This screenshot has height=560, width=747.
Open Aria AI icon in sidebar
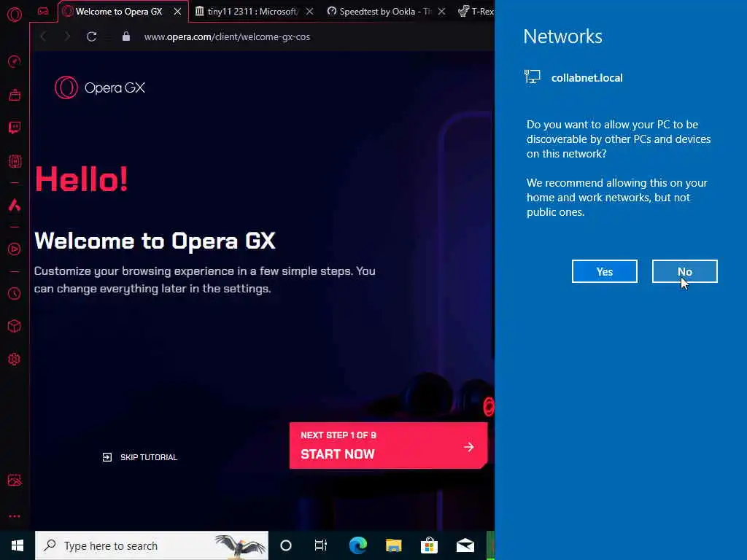coord(15,205)
